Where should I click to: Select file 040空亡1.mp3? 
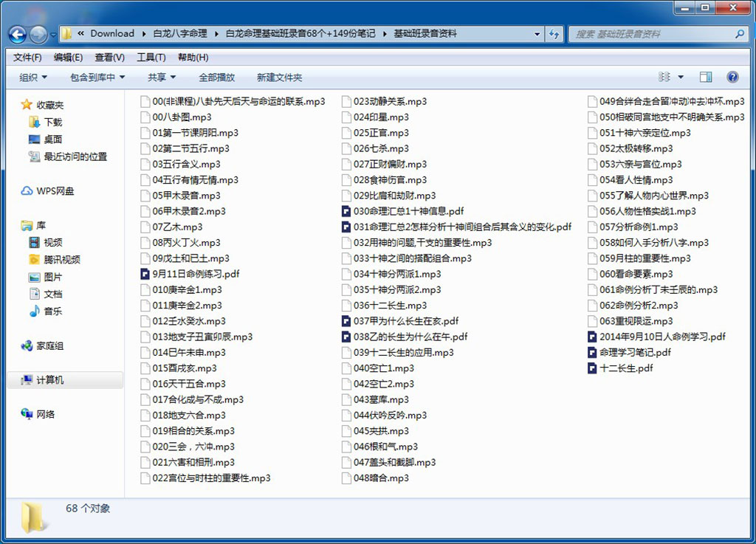(377, 368)
